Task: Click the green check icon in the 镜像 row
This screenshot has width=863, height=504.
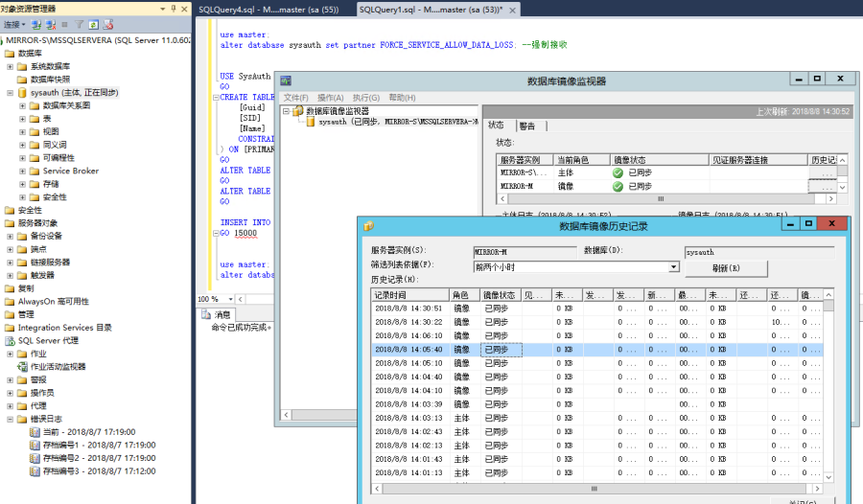Action: (618, 187)
